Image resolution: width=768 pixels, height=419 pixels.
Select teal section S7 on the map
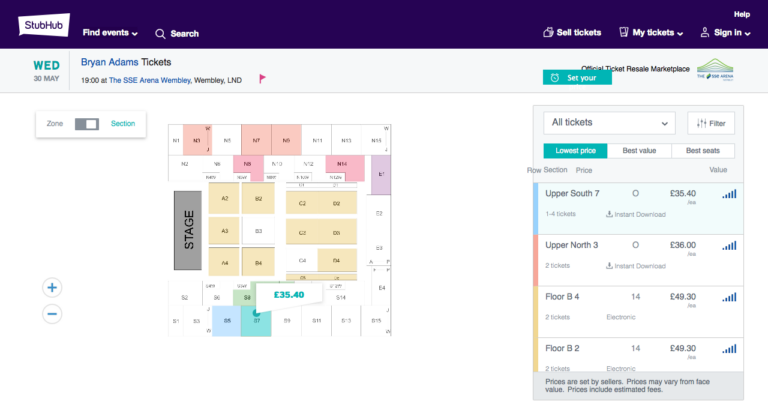(256, 321)
